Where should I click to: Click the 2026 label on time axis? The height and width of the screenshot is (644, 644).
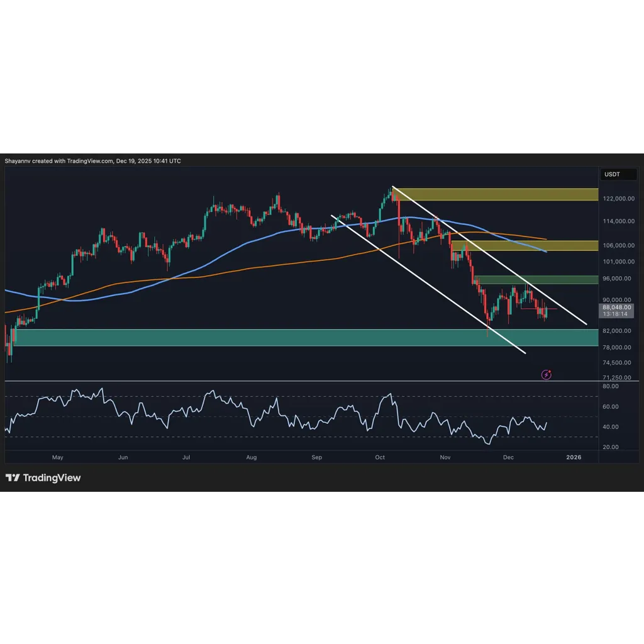(x=574, y=457)
